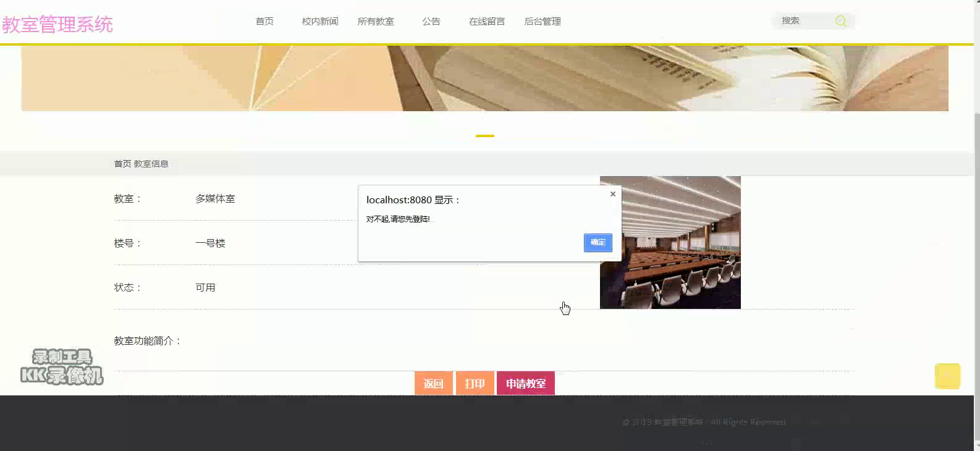Viewport: 980px width, 451px height.
Task: Open the 在线留言 menu item
Action: (x=487, y=21)
